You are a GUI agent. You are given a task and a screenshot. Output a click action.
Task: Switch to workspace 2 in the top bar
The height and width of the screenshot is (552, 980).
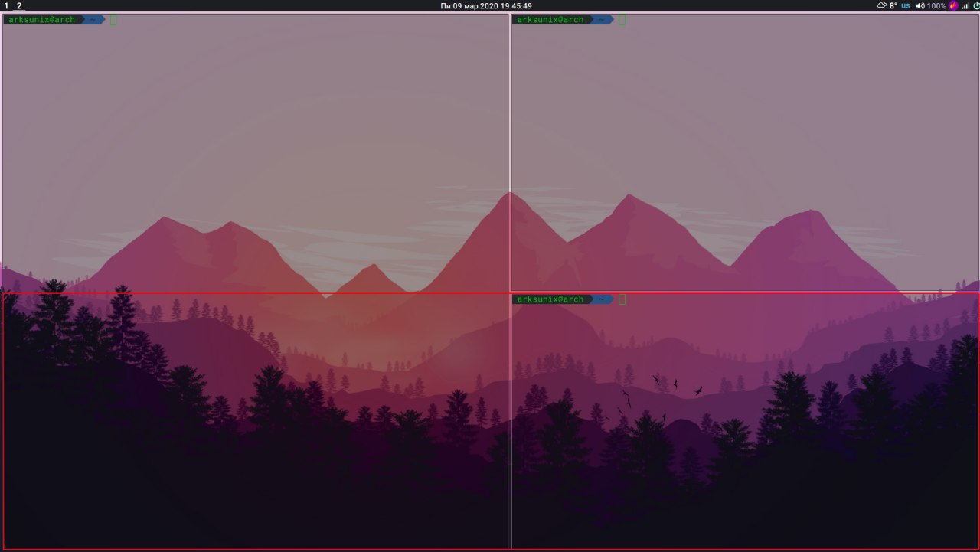19,5
